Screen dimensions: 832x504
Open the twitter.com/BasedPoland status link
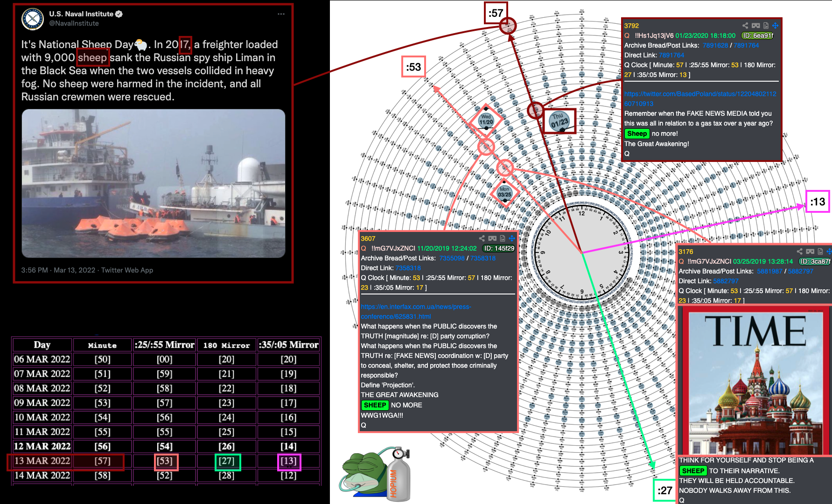[x=700, y=99]
